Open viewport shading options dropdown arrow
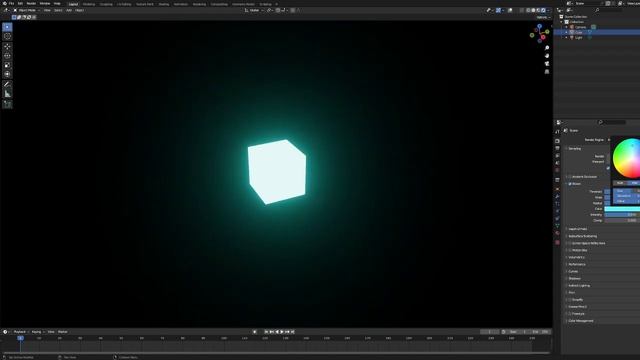Image resolution: width=640 pixels, height=360 pixels. point(548,10)
